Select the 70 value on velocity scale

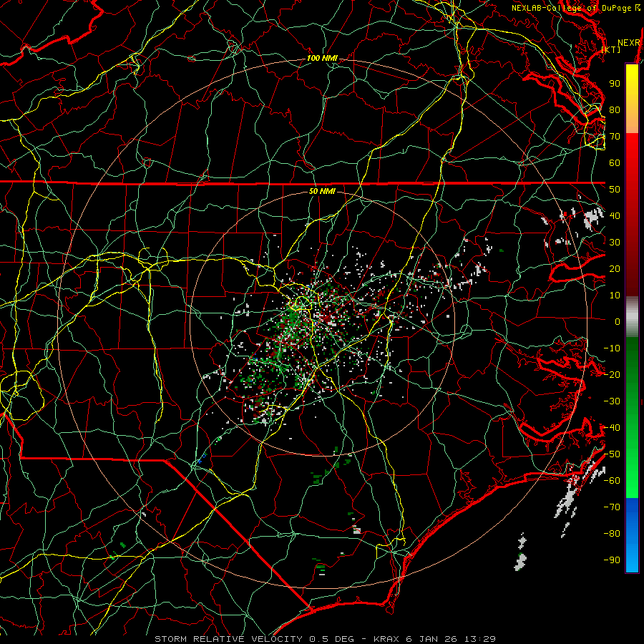[615, 137]
